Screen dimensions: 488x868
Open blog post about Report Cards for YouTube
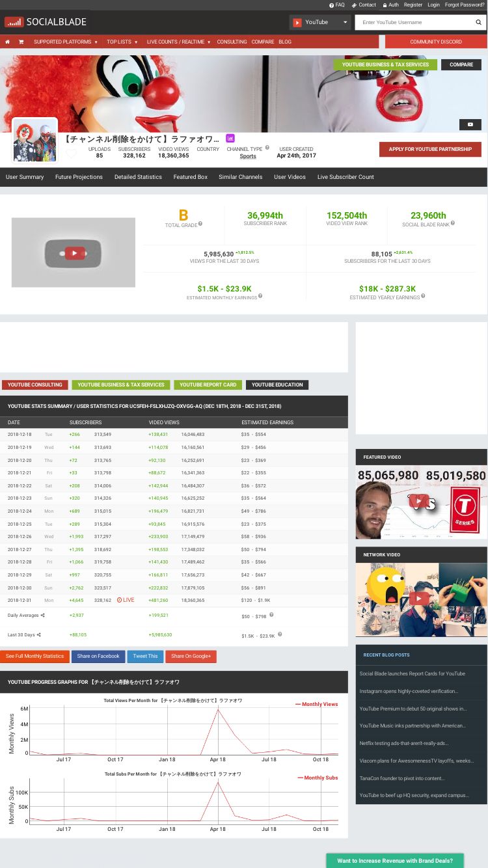pyautogui.click(x=412, y=673)
